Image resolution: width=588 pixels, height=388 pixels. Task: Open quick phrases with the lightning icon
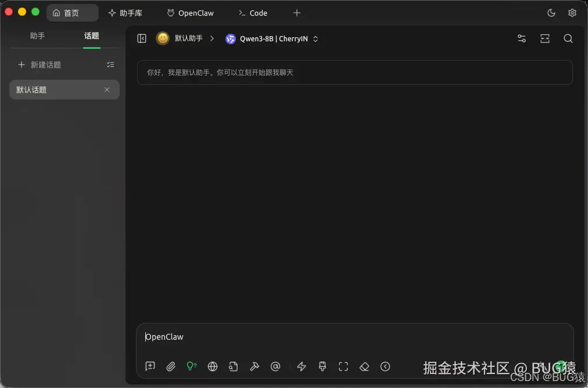click(x=301, y=366)
